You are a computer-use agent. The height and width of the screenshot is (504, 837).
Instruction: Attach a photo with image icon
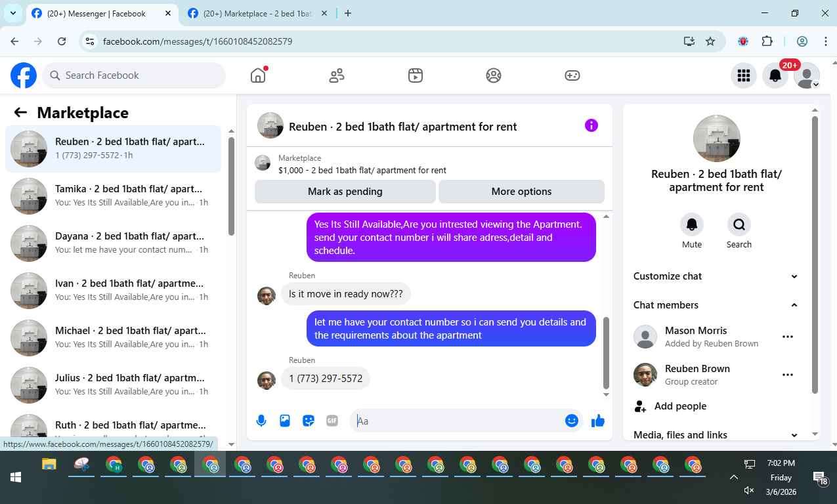click(x=285, y=421)
